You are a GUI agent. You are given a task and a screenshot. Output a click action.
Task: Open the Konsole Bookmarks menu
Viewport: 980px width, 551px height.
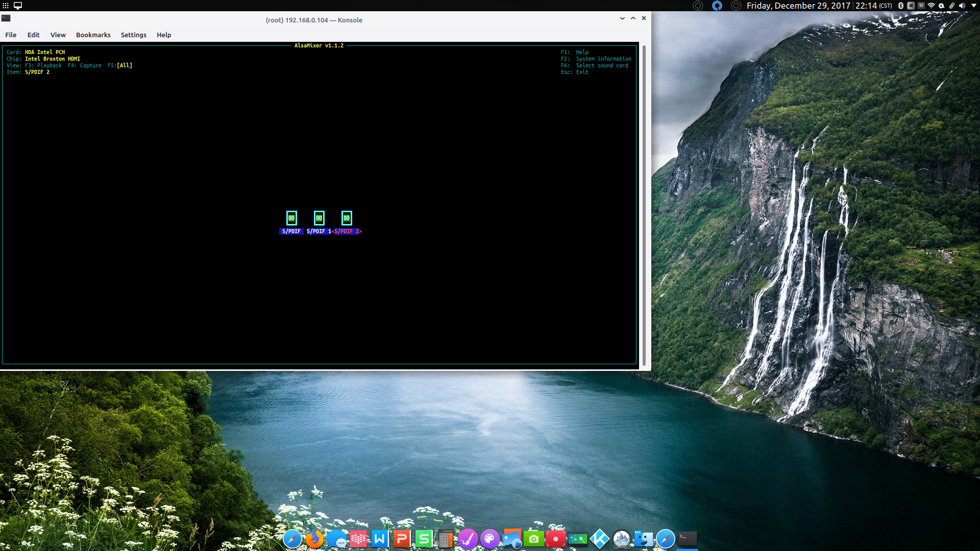(93, 35)
